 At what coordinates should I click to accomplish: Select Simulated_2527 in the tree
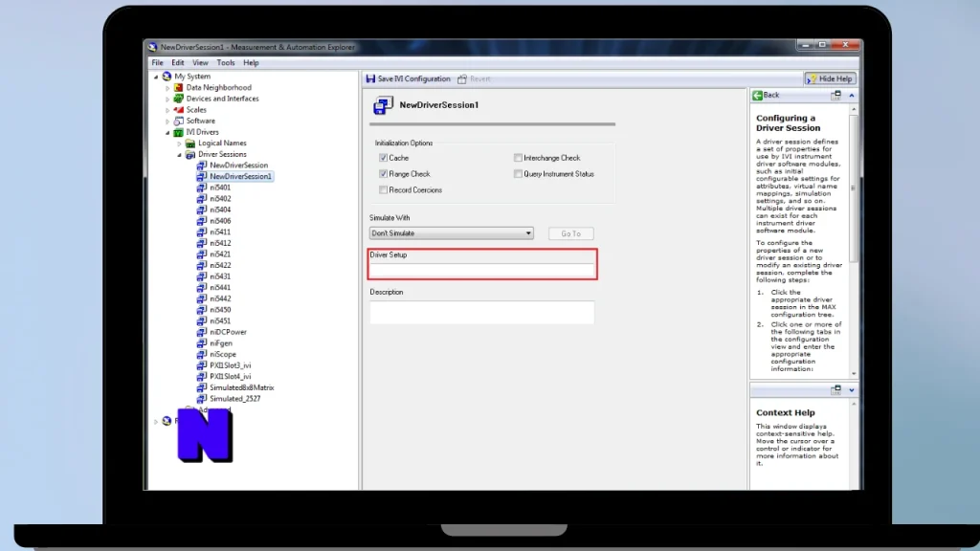235,399
